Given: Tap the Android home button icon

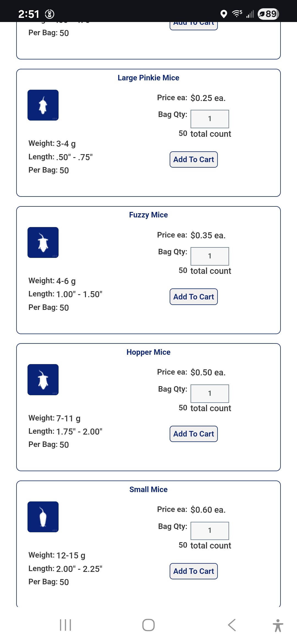Looking at the screenshot, I should click(x=148, y=625).
